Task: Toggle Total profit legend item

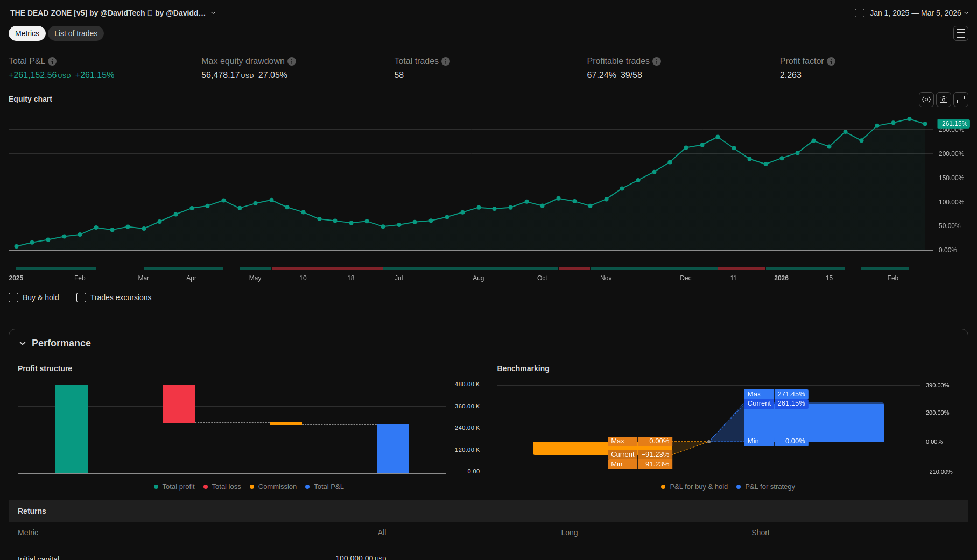Action: [x=174, y=487]
